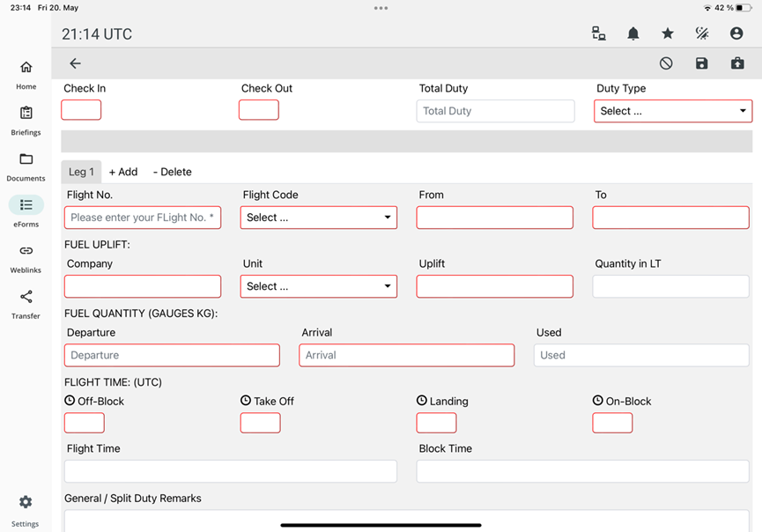Click the Flight No. input field
Image resolution: width=762 pixels, height=532 pixels.
[143, 218]
